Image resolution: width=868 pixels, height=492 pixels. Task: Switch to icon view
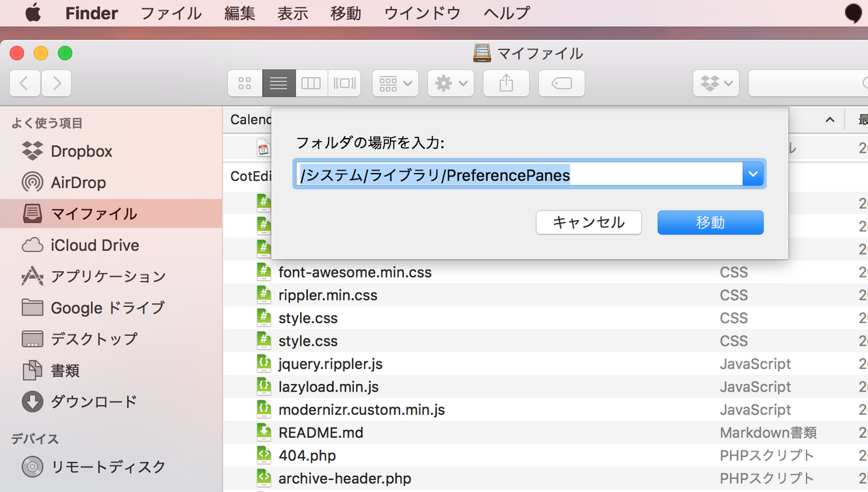(244, 83)
